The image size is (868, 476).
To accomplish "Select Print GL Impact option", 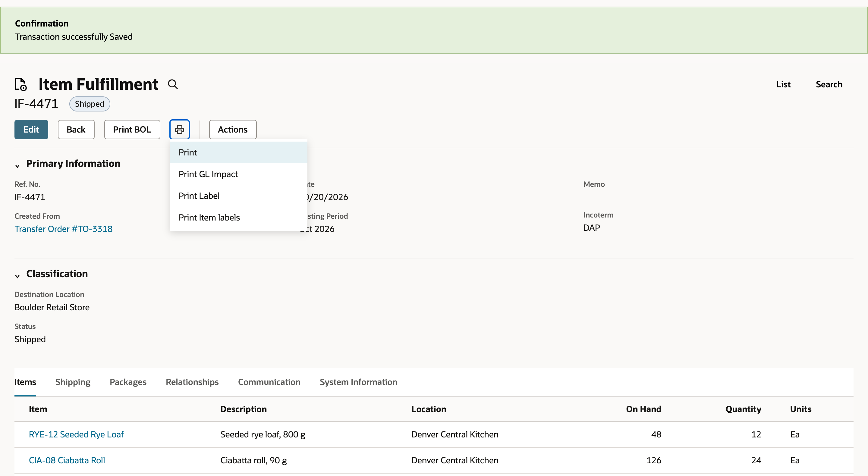I will (x=238, y=174).
